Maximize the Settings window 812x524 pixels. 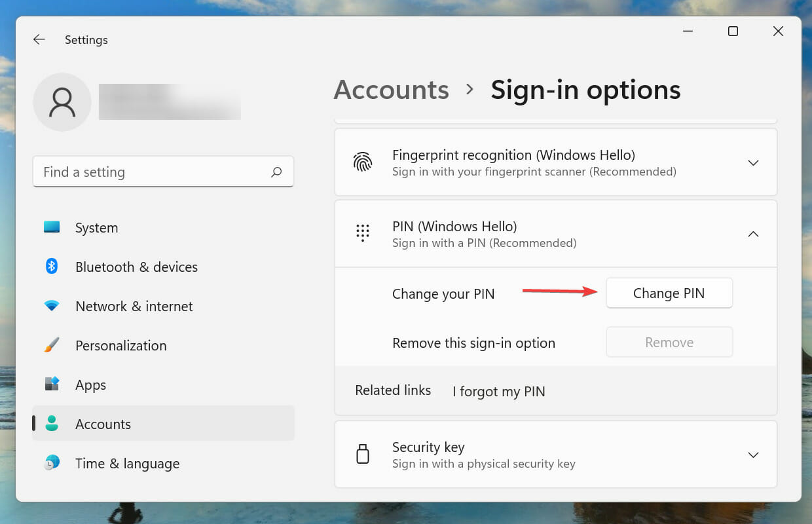pos(733,31)
